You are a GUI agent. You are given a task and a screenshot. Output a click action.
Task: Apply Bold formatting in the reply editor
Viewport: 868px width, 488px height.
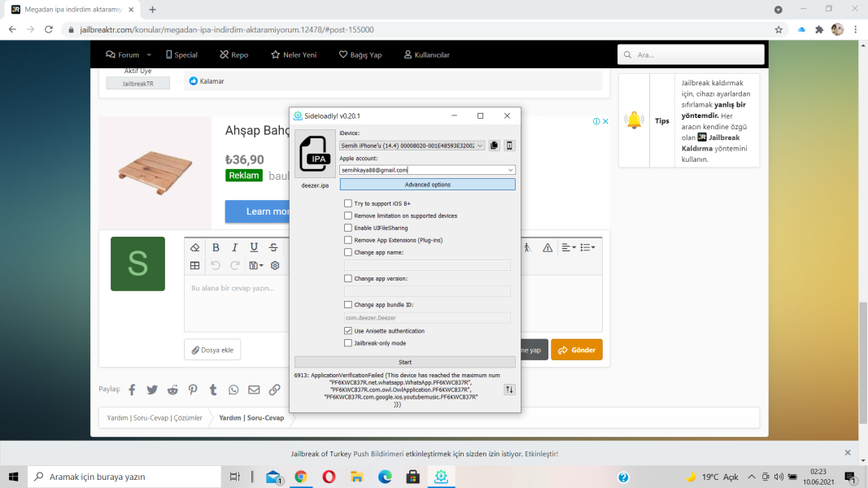[216, 247]
